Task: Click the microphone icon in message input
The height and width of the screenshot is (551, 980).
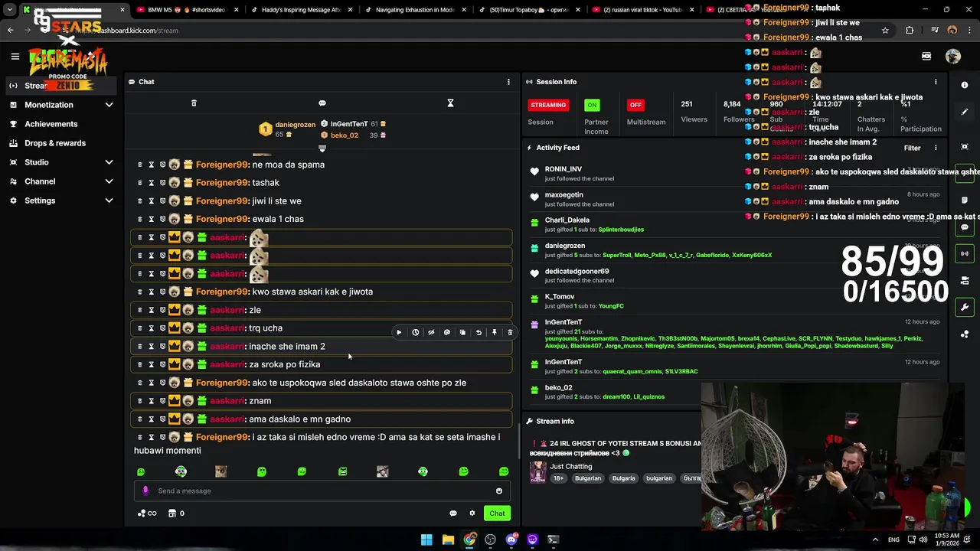Action: 145,491
